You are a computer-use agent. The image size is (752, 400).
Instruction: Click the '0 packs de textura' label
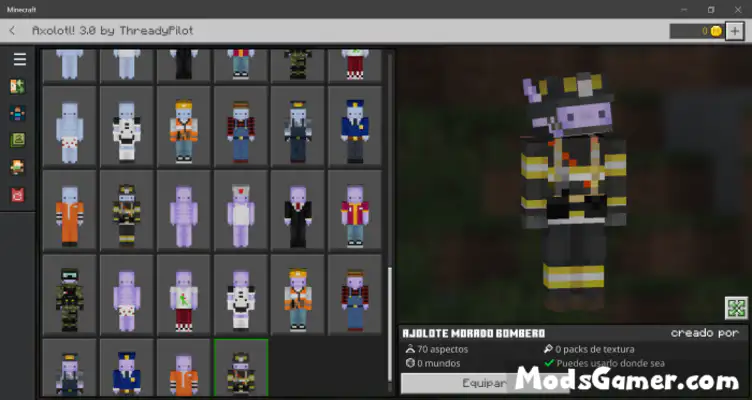595,349
